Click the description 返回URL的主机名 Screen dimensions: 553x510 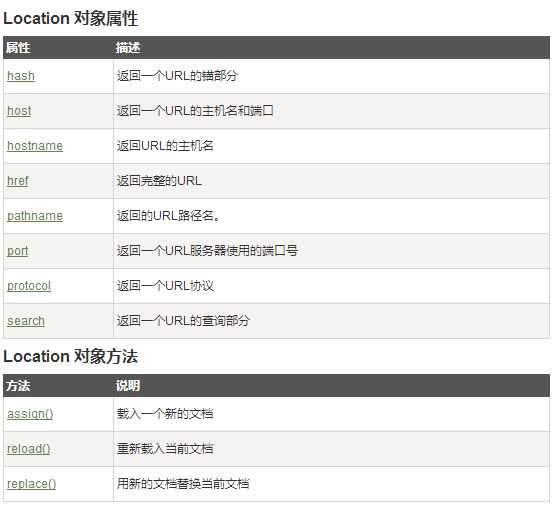(x=165, y=146)
